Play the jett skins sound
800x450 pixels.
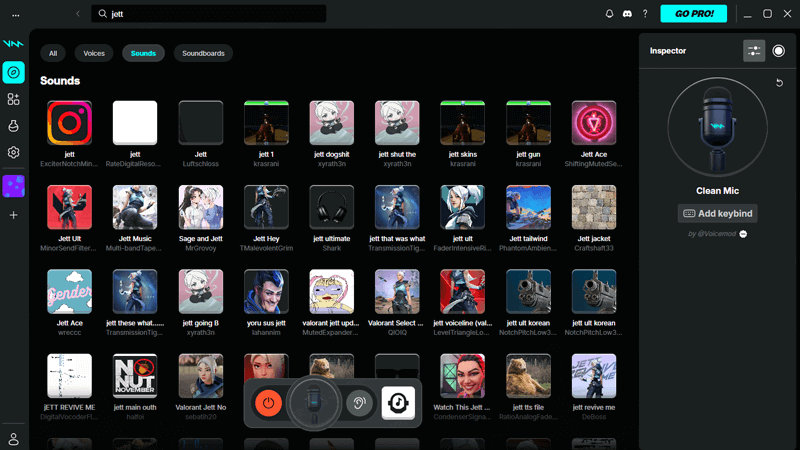coord(463,123)
